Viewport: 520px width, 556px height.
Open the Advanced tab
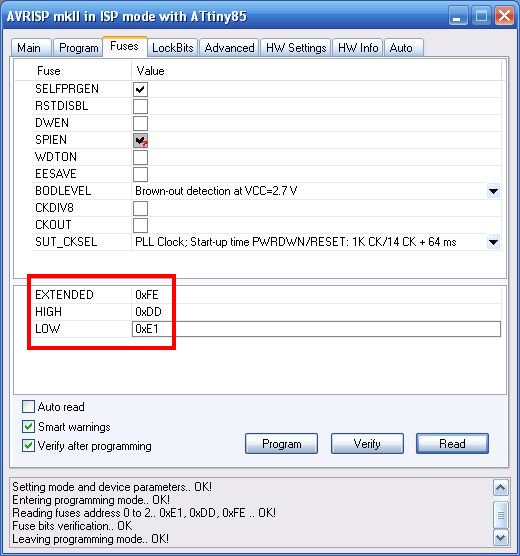[229, 48]
